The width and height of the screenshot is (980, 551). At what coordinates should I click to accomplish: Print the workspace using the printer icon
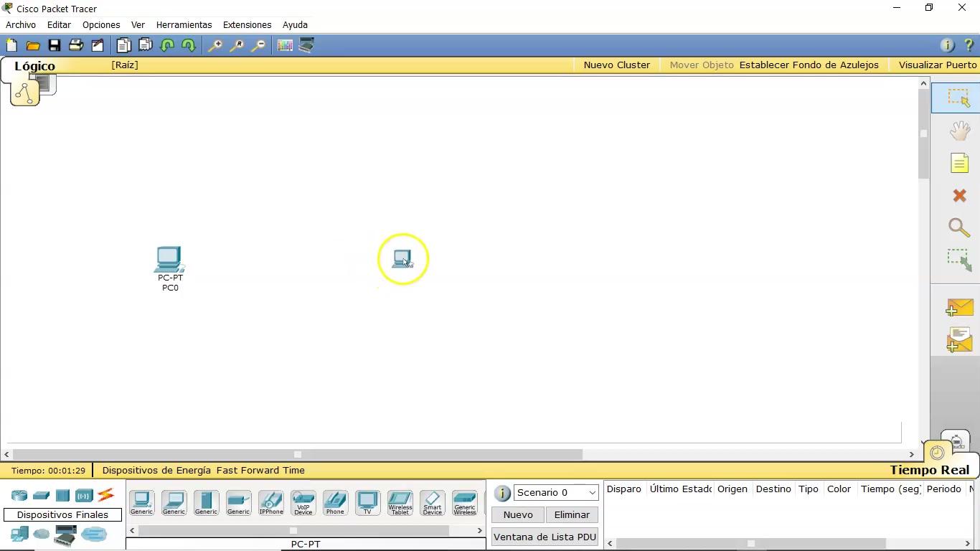tap(76, 45)
